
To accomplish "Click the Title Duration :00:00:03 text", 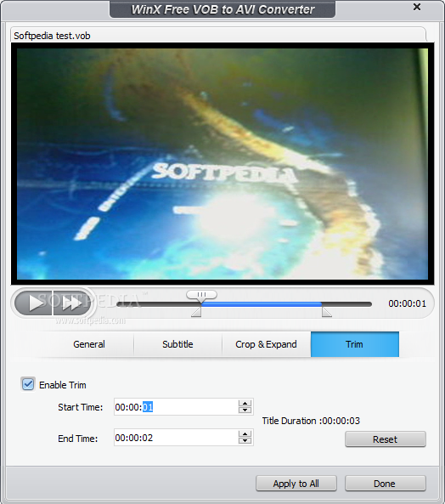I will pyautogui.click(x=311, y=421).
